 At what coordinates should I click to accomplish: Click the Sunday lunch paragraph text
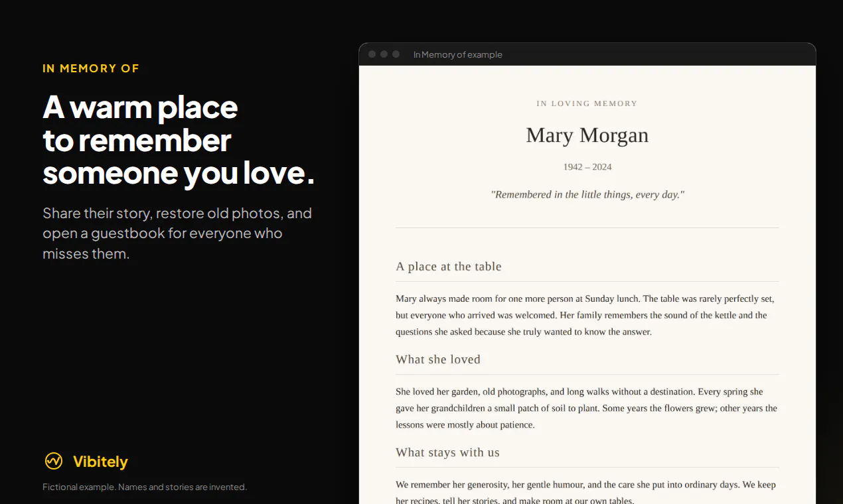pos(587,315)
